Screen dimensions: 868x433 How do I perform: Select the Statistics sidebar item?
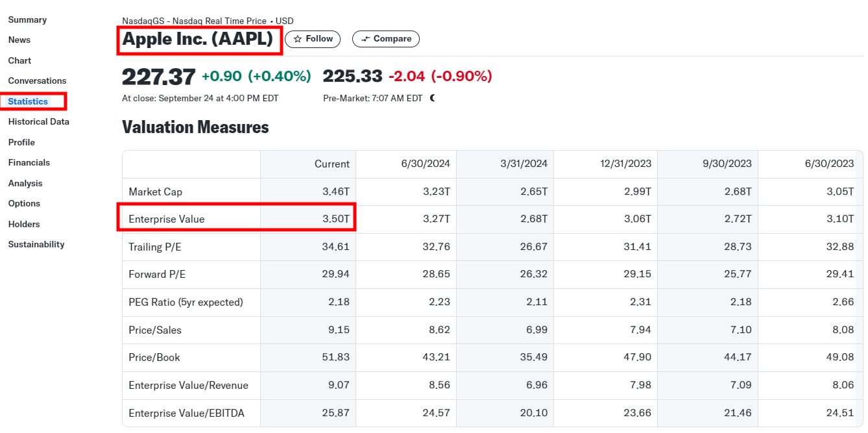(28, 101)
